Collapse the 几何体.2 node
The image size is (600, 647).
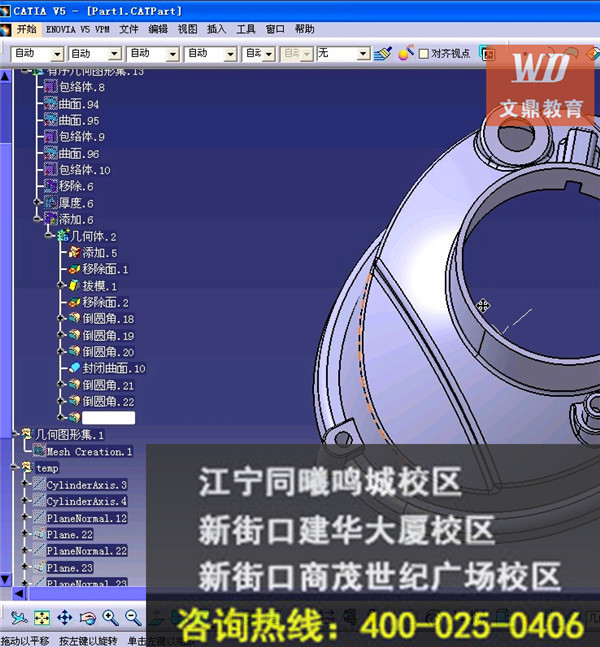coord(49,236)
